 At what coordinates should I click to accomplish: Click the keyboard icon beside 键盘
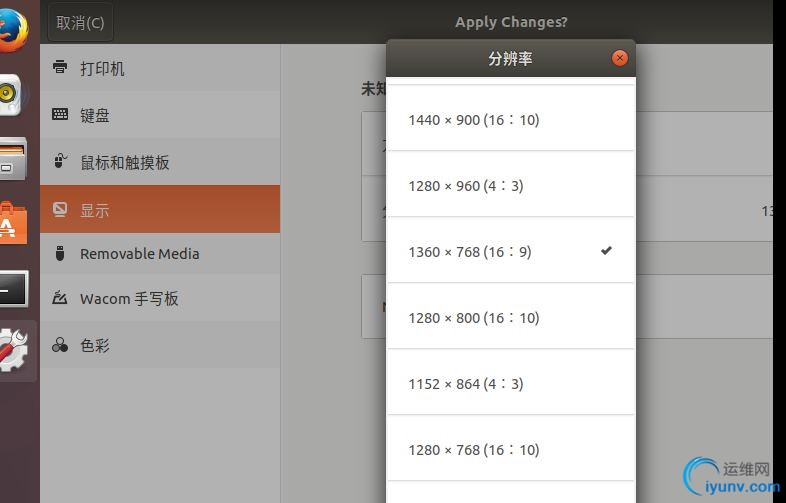click(x=60, y=114)
